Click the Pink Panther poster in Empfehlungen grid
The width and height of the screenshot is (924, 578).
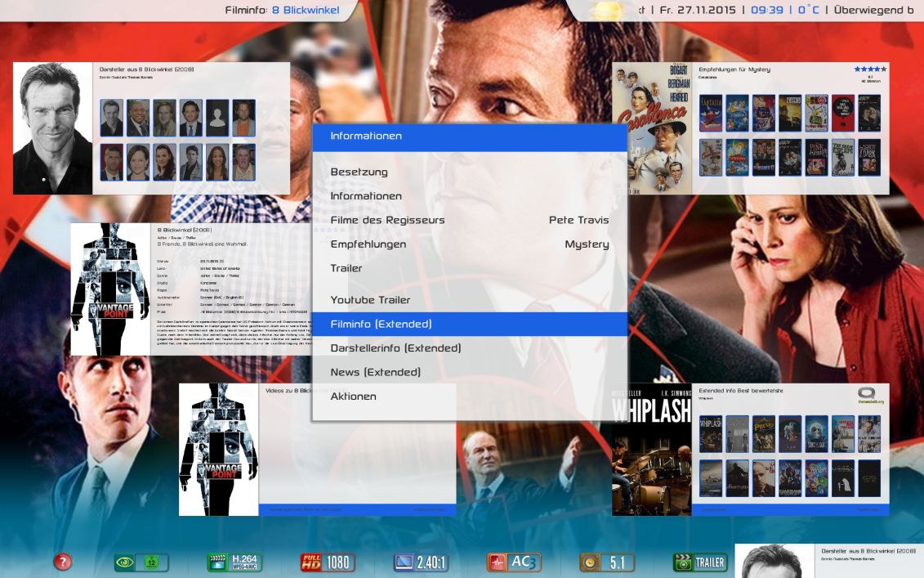tap(816, 158)
